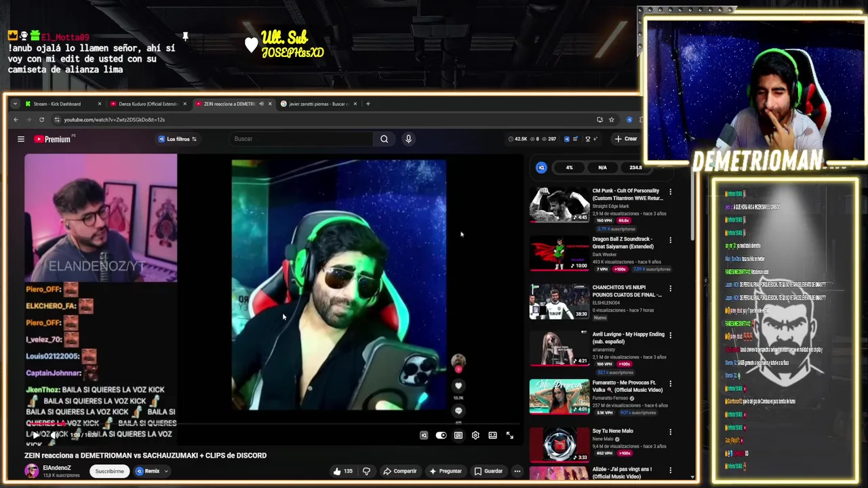This screenshot has height=488, width=868.
Task: Click the 42.5K stat in YouTube header
Action: click(517, 139)
